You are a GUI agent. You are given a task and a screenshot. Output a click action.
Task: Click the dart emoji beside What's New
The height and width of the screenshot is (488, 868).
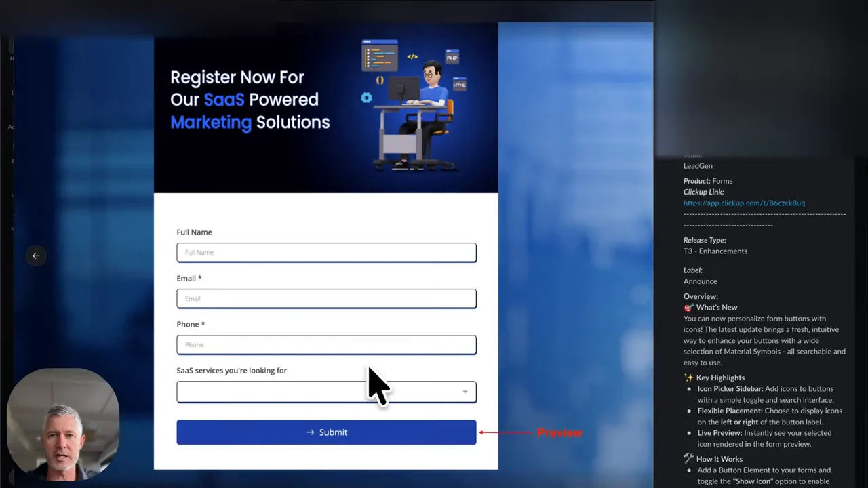click(688, 307)
